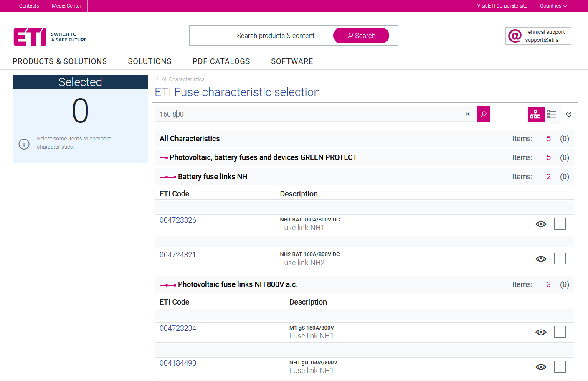This screenshot has width=588, height=381.
Task: Click in the 160 800 search field
Action: point(309,114)
